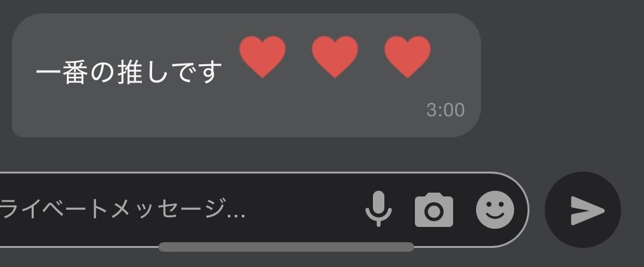Tap the round dark send button circle
Screen dimensions: 644x267
583,210
